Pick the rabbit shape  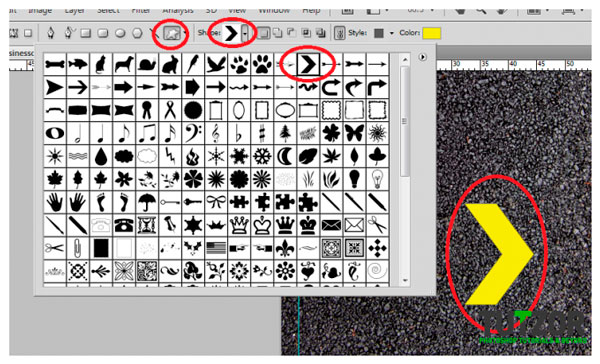click(170, 64)
